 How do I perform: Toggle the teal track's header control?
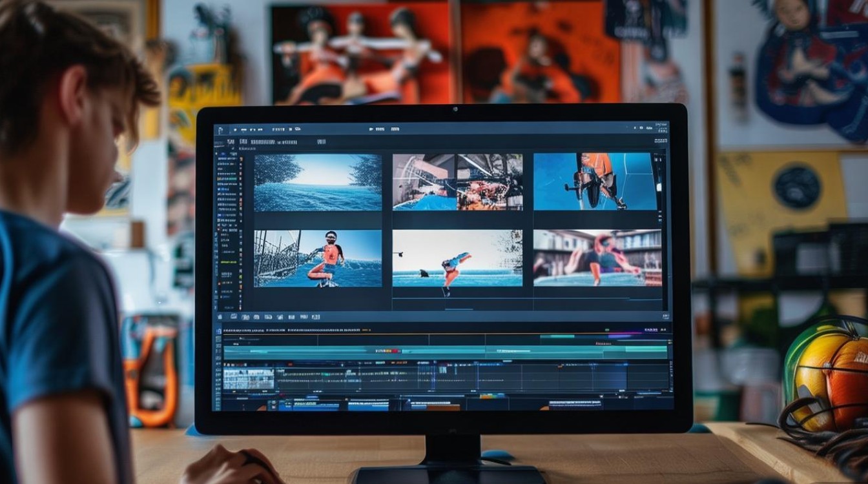(219, 352)
